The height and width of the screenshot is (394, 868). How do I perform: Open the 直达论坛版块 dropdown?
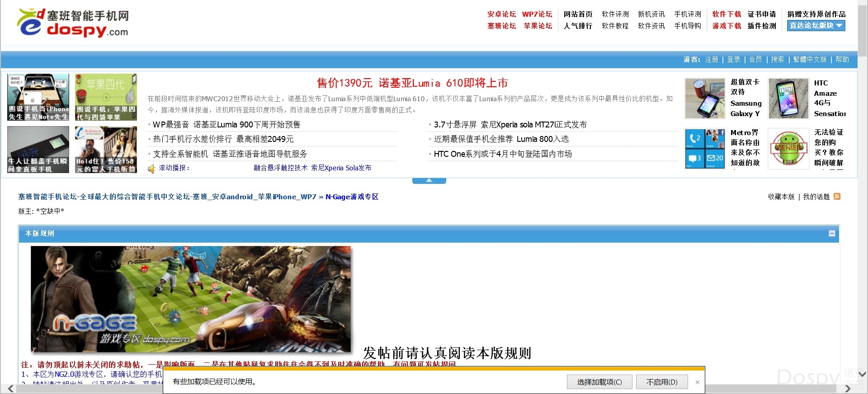(x=816, y=26)
